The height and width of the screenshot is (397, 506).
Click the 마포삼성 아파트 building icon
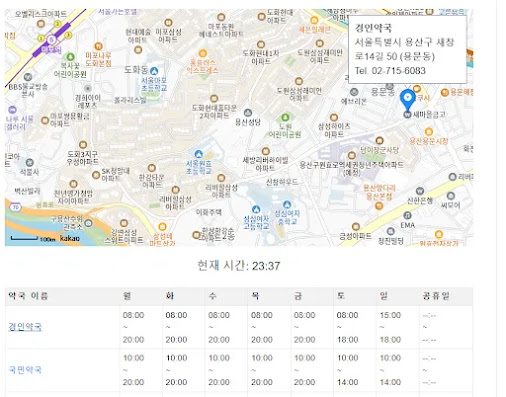(x=169, y=23)
